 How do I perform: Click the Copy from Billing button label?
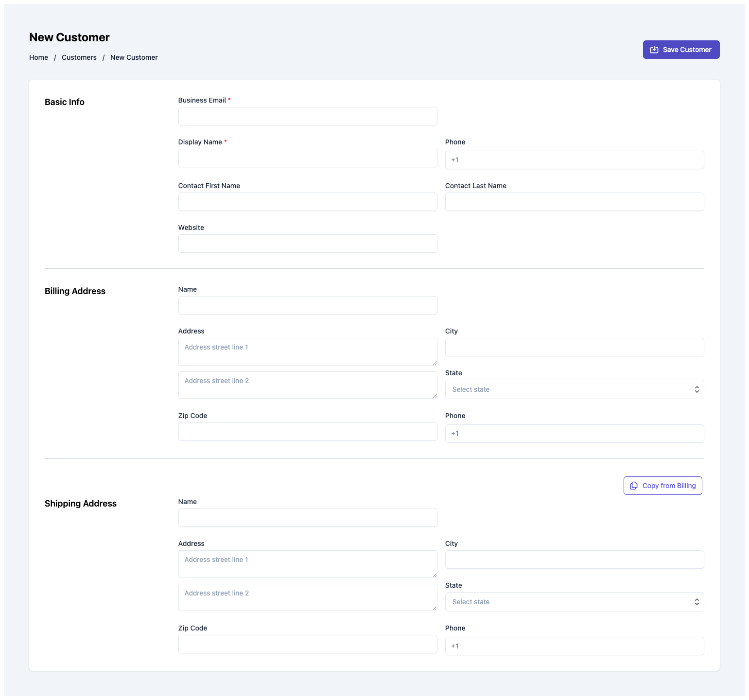point(669,486)
